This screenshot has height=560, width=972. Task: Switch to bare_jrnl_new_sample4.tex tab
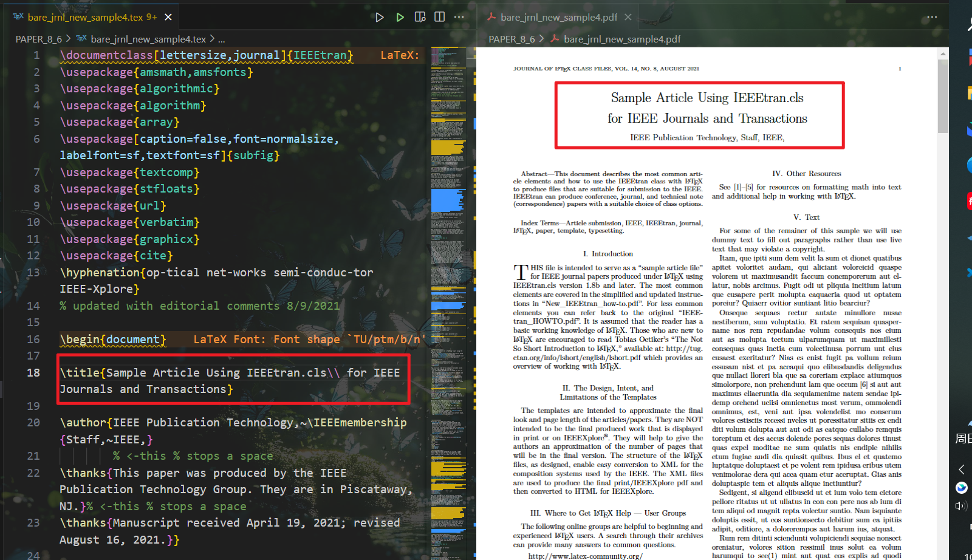[84, 17]
